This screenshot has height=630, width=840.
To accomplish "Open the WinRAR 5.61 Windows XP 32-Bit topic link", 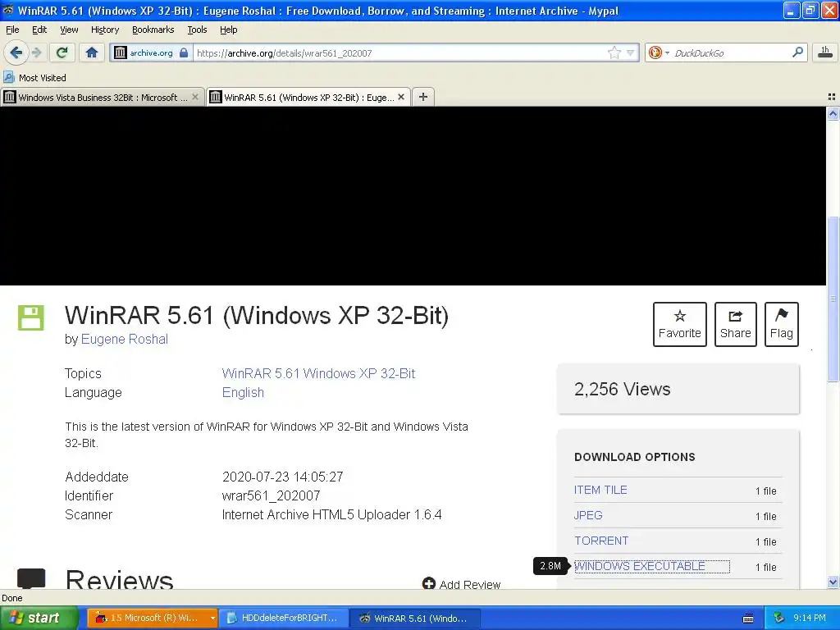I will [319, 373].
